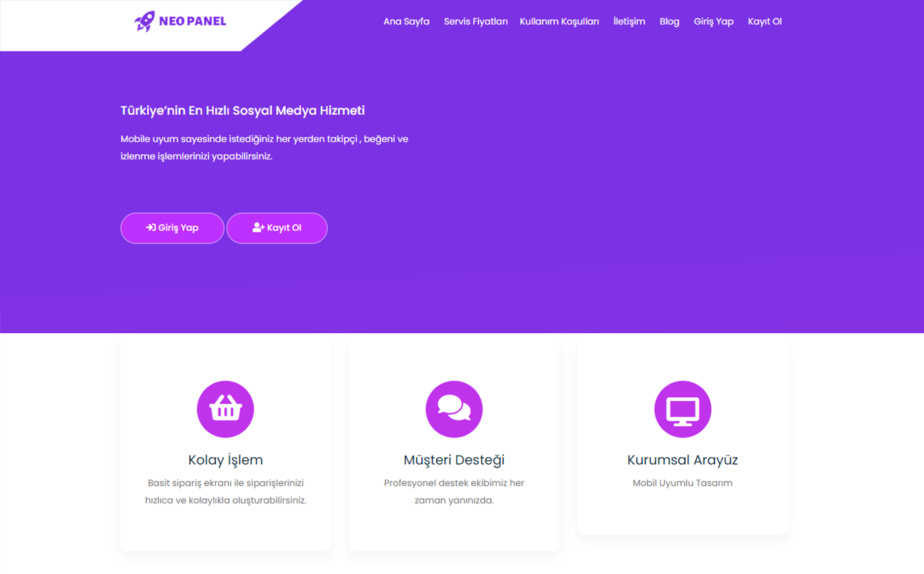Image resolution: width=924 pixels, height=574 pixels.
Task: Open Kullanım Koşulları page
Action: coord(559,21)
